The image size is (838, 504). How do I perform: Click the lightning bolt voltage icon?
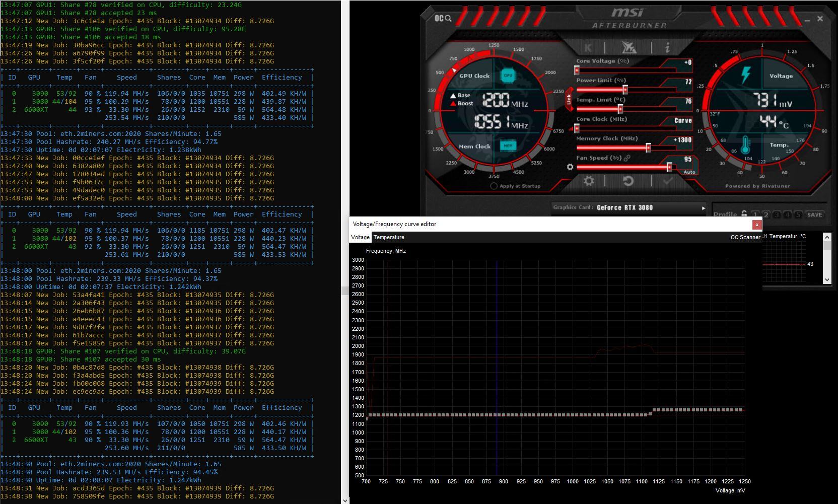pos(746,76)
